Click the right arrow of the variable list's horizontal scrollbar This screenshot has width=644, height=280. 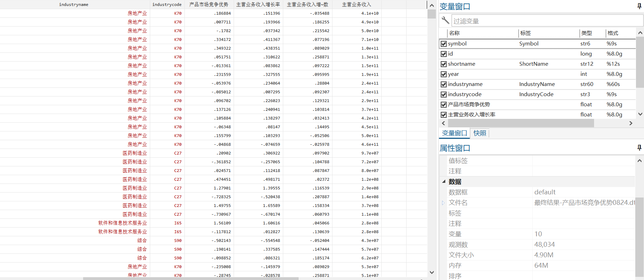[x=631, y=123]
